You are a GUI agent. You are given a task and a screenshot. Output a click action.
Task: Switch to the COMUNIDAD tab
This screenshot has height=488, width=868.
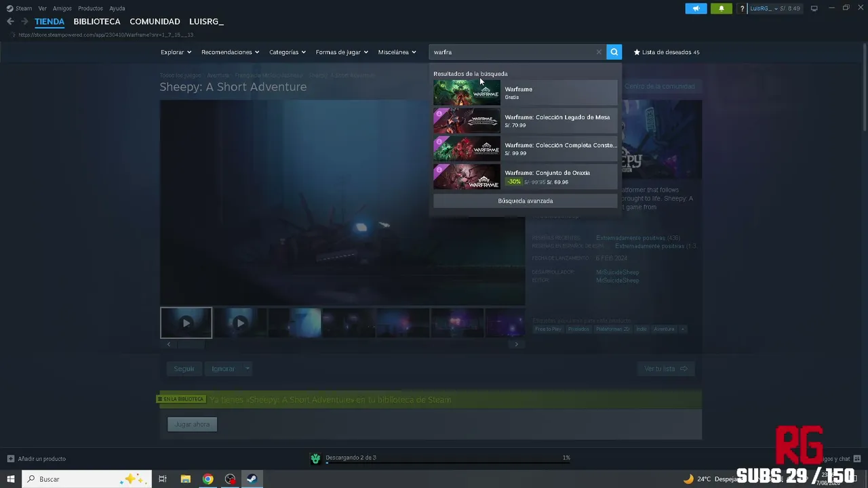pyautogui.click(x=155, y=22)
